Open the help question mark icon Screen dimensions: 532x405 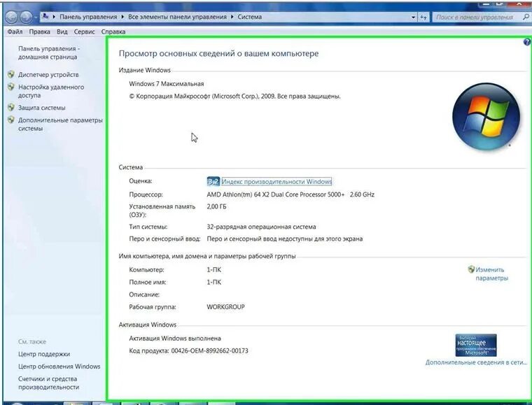tap(527, 42)
